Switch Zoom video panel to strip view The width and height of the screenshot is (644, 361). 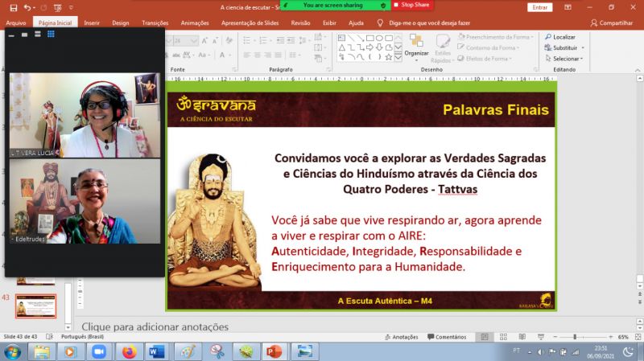pyautogui.click(x=38, y=34)
